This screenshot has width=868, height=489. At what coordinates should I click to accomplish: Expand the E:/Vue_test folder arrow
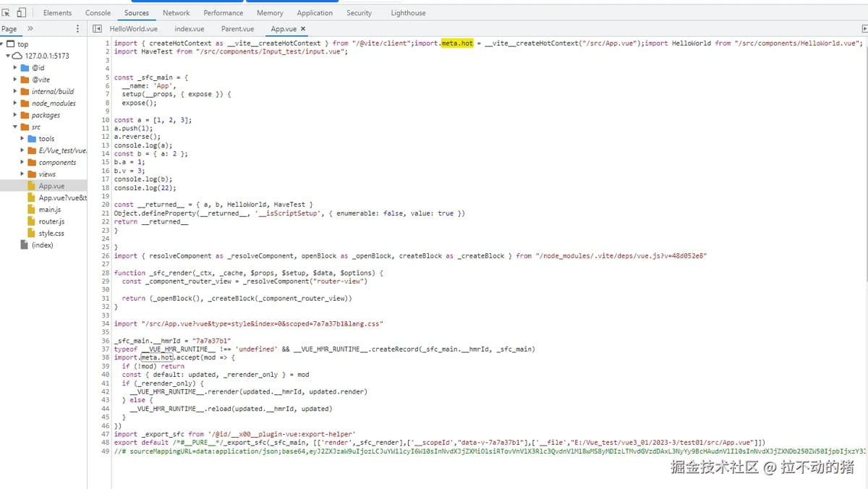coord(22,150)
